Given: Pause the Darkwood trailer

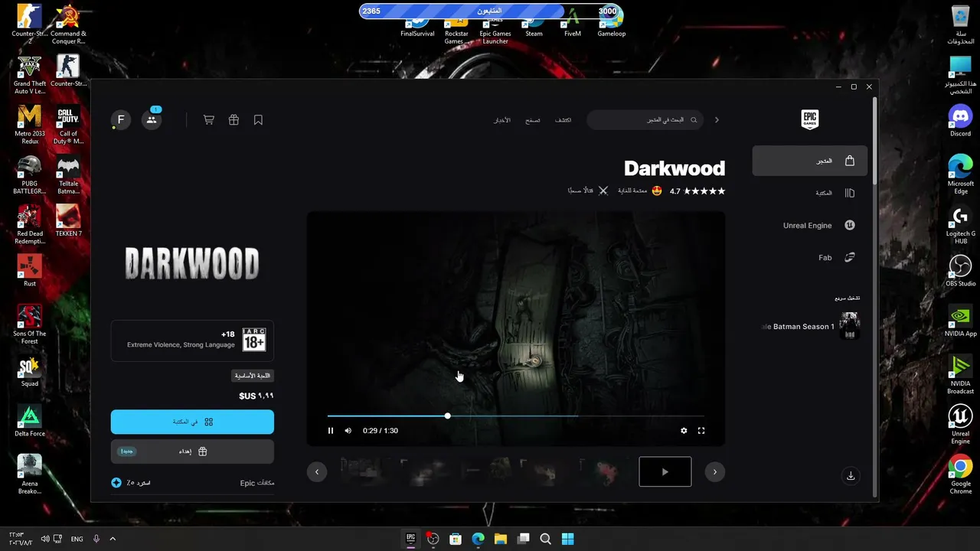Looking at the screenshot, I should tap(331, 431).
